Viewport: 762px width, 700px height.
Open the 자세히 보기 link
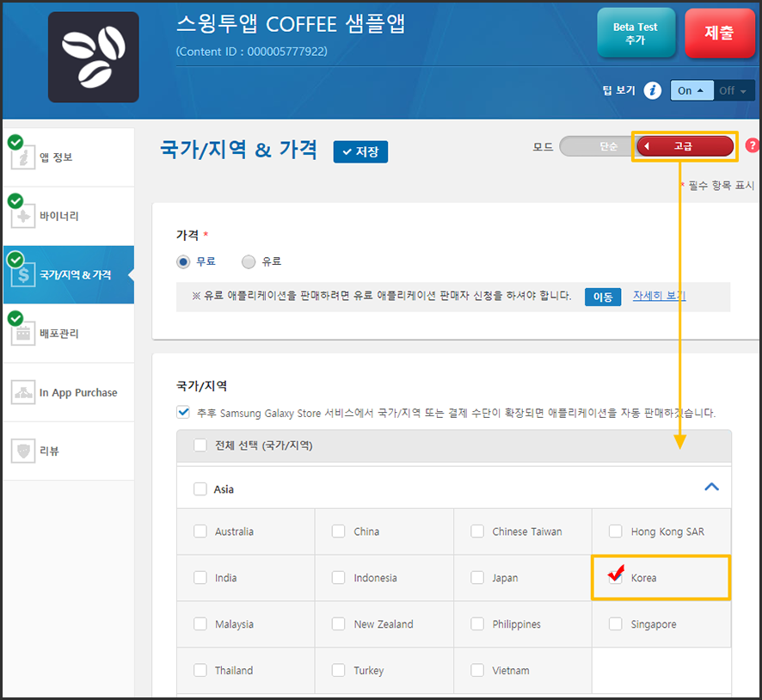point(659,296)
